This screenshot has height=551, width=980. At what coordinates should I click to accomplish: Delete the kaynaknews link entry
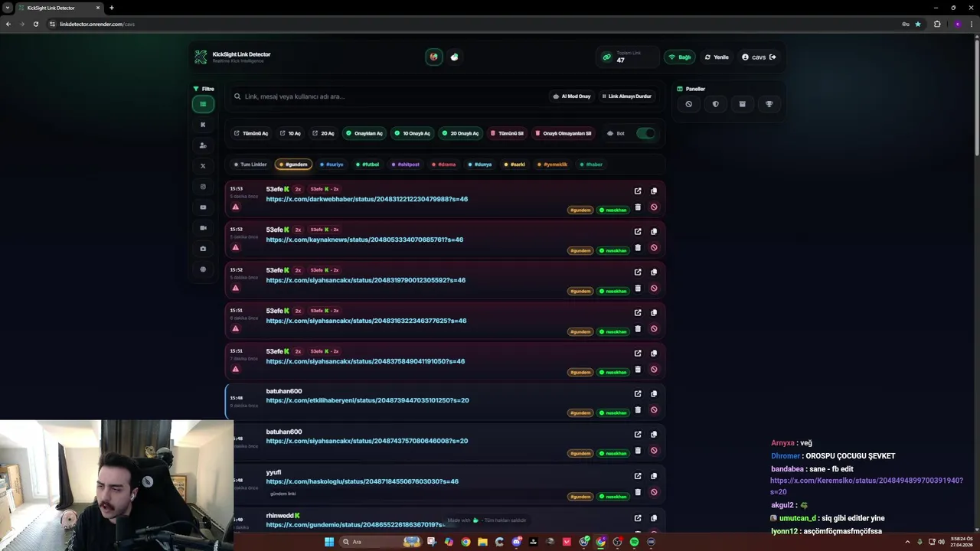[638, 248]
